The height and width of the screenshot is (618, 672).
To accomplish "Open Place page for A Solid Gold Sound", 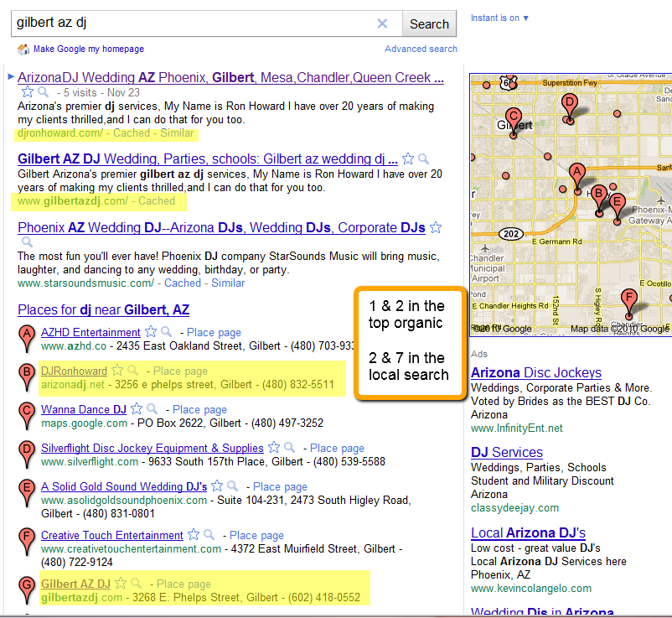I will pyautogui.click(x=281, y=486).
